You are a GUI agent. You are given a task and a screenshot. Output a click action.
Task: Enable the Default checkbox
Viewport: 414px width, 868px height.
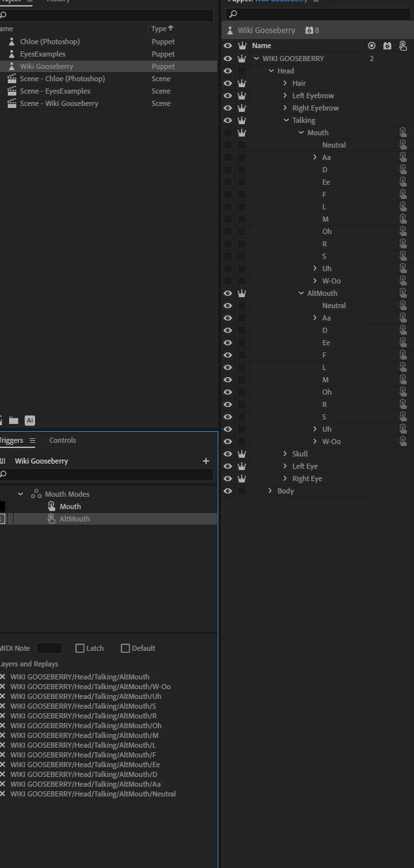(125, 648)
